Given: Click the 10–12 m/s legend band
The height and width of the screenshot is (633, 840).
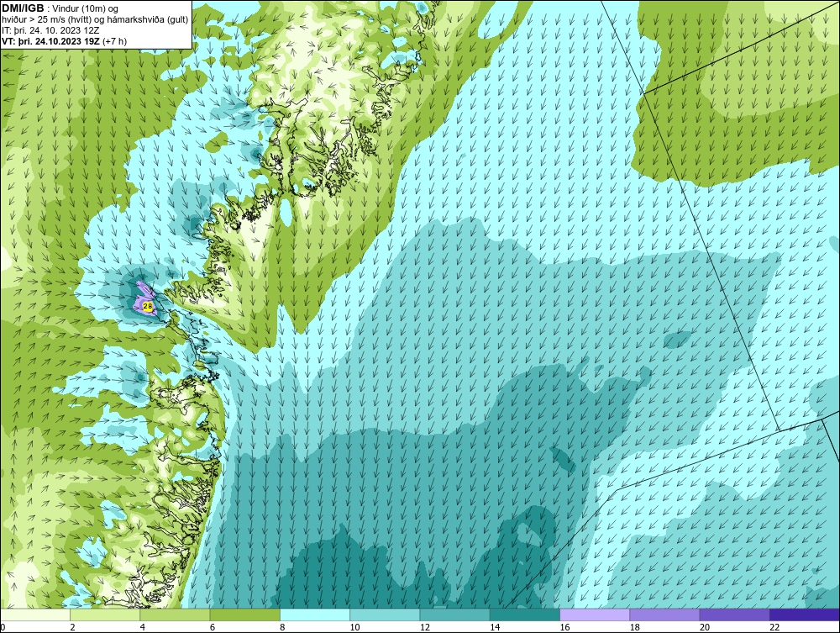Looking at the screenshot, I should point(385,615).
